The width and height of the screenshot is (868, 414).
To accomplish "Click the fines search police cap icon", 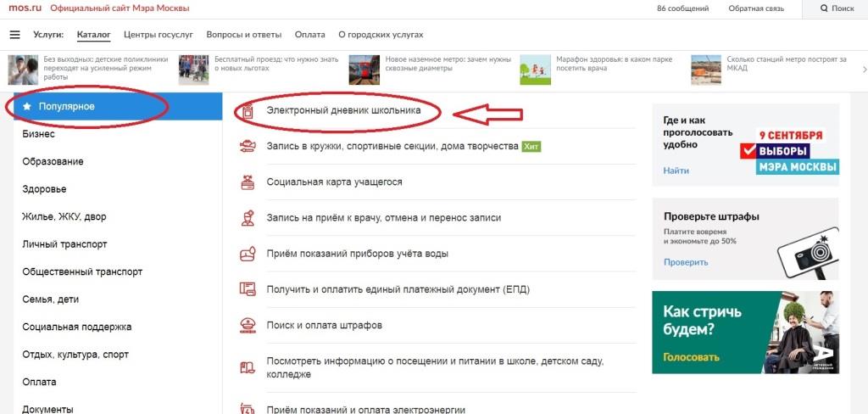I will (x=248, y=325).
